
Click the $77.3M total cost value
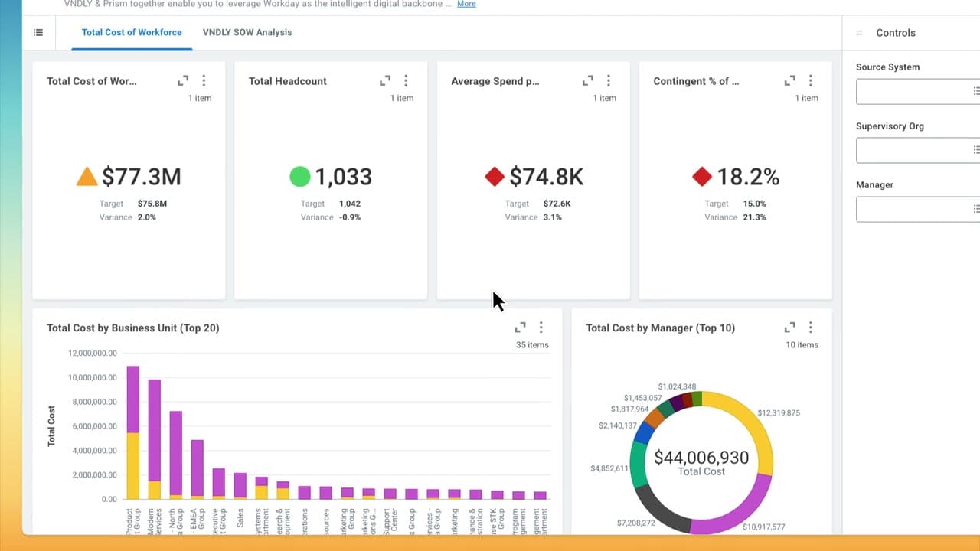pyautogui.click(x=142, y=177)
